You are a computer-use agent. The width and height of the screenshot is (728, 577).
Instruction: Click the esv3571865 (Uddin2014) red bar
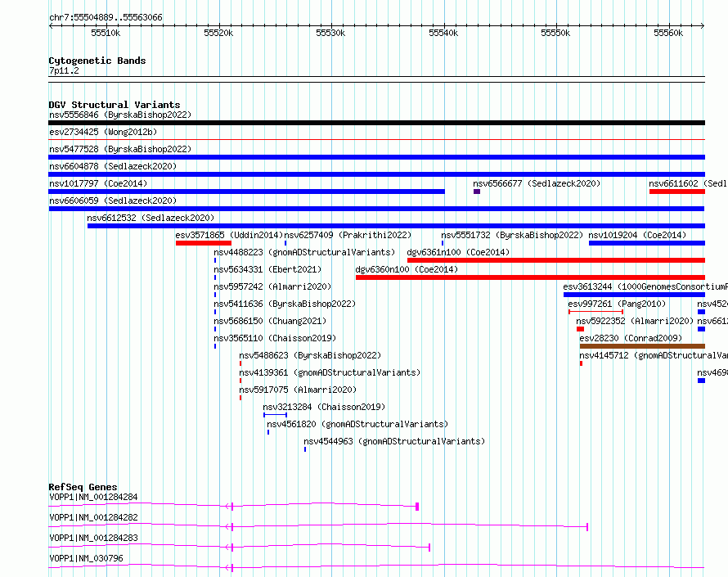click(204, 243)
